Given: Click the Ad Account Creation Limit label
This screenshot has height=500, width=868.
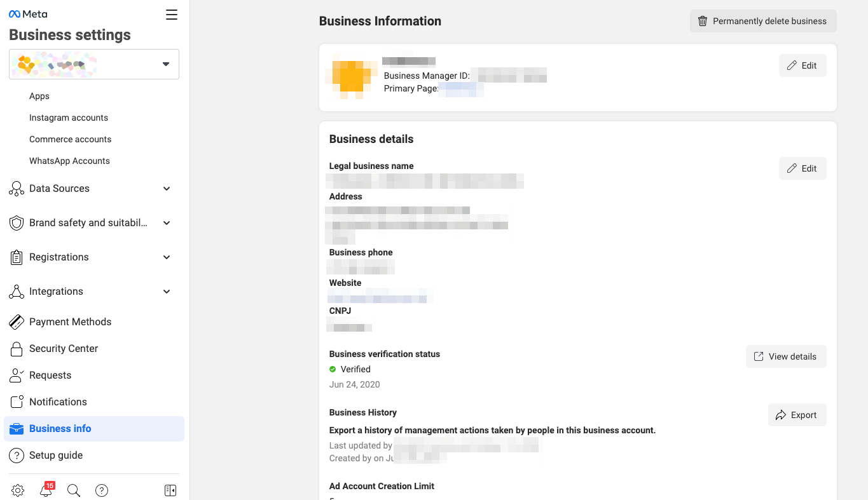Looking at the screenshot, I should [x=382, y=486].
